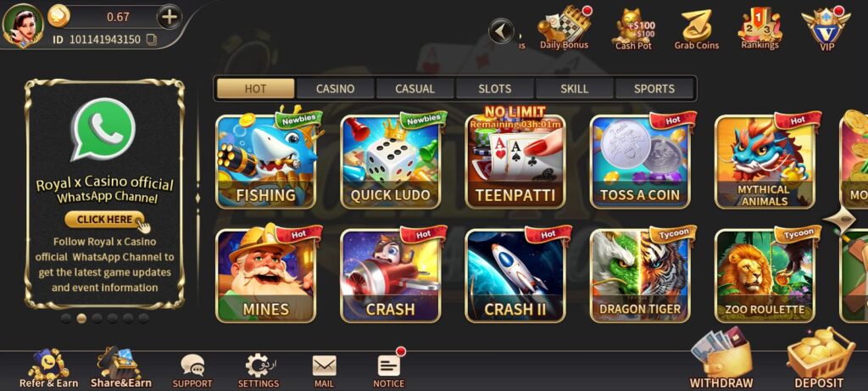Switch to the SLOTS tab
This screenshot has width=868, height=391.
[x=495, y=88]
